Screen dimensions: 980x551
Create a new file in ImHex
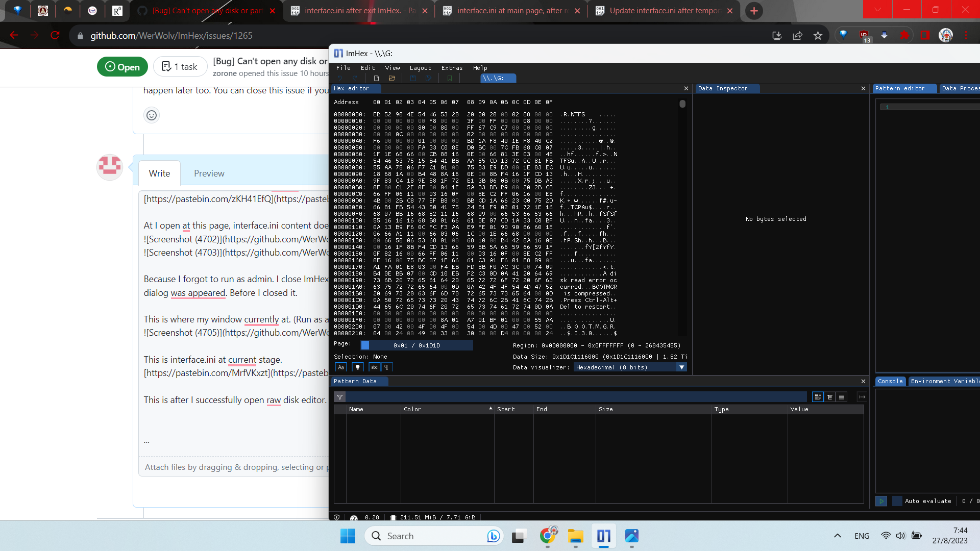point(376,78)
